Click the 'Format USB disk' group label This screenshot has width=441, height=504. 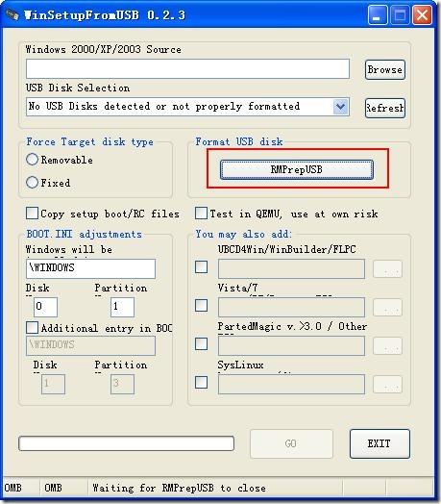[x=239, y=141]
